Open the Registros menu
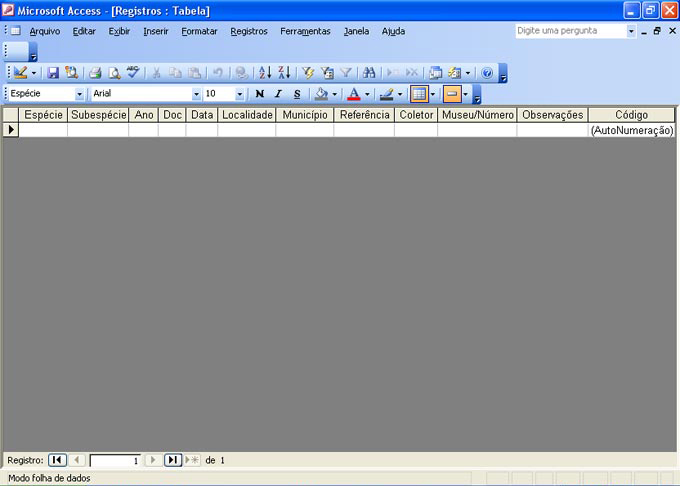Viewport: 680px width, 486px height. [249, 31]
